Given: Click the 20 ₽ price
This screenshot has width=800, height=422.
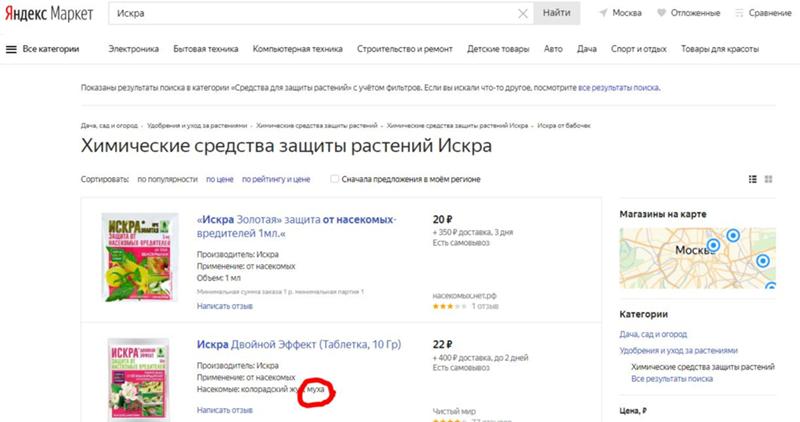Looking at the screenshot, I should click(x=442, y=219).
